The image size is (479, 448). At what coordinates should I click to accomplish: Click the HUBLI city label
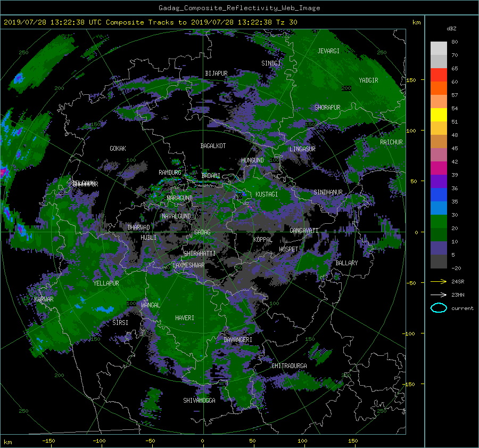[x=148, y=238]
